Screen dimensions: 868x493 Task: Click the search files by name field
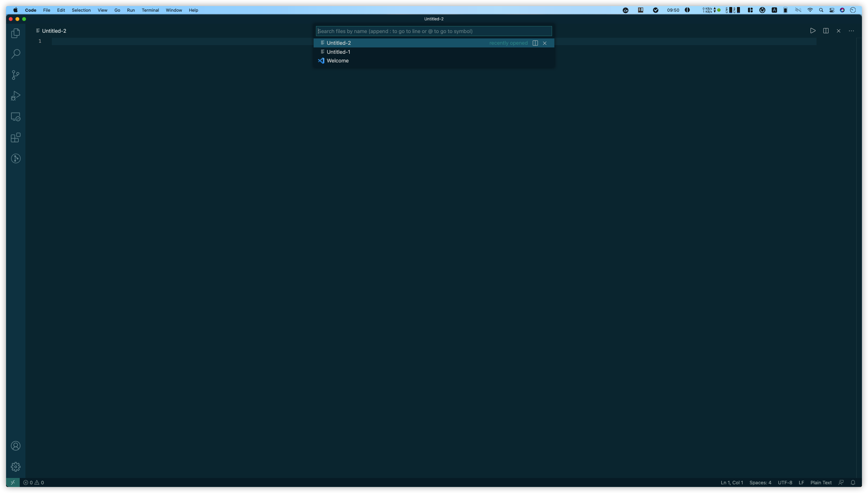tap(434, 31)
